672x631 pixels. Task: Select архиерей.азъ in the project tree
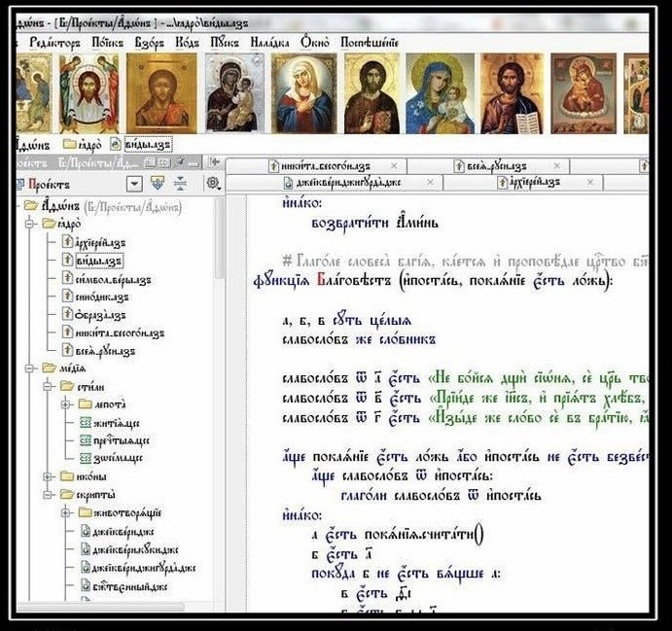94,243
